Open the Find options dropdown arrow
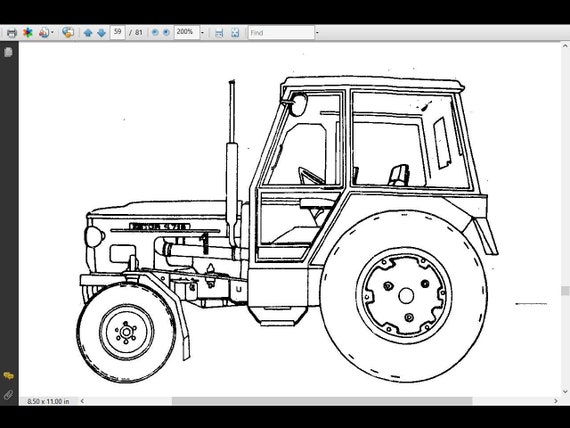The image size is (570, 428). click(317, 33)
